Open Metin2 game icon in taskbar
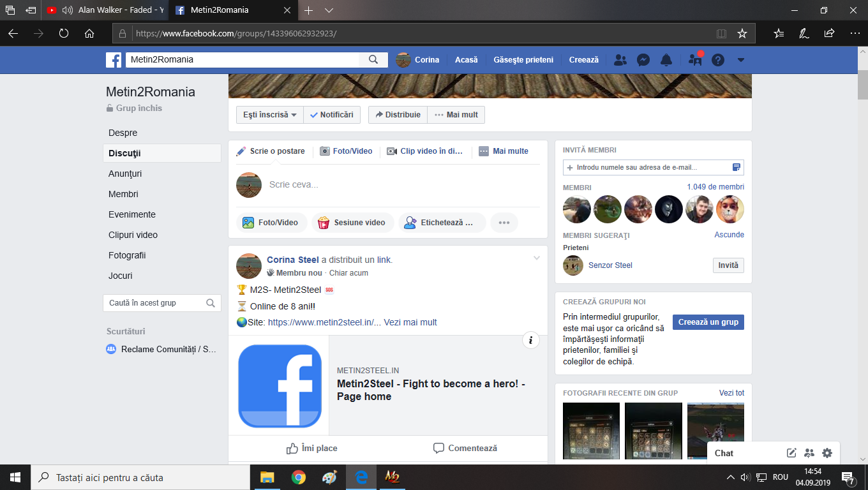 click(392, 477)
